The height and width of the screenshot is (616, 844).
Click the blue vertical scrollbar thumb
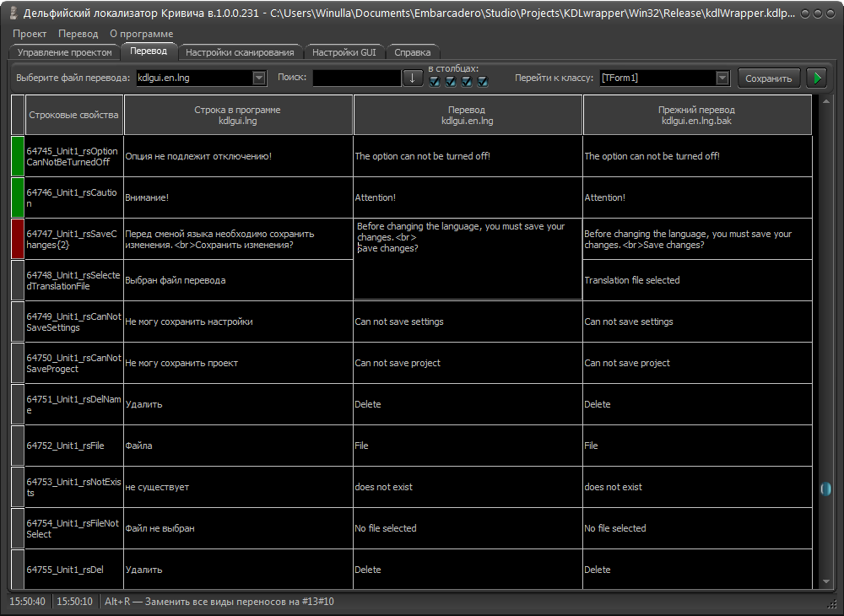click(x=826, y=489)
